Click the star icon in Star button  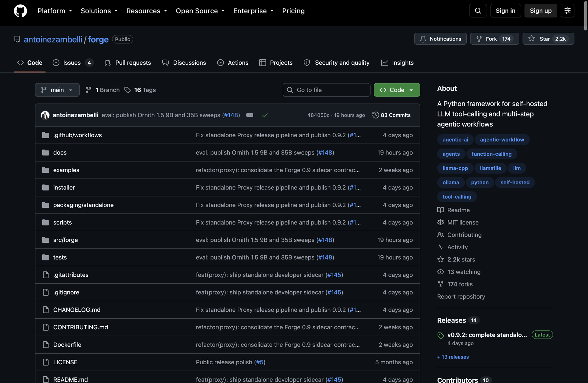[x=531, y=39]
